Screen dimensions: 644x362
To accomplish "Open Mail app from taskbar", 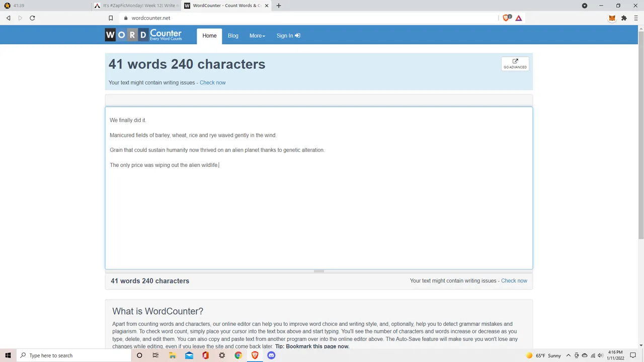I will pyautogui.click(x=189, y=355).
